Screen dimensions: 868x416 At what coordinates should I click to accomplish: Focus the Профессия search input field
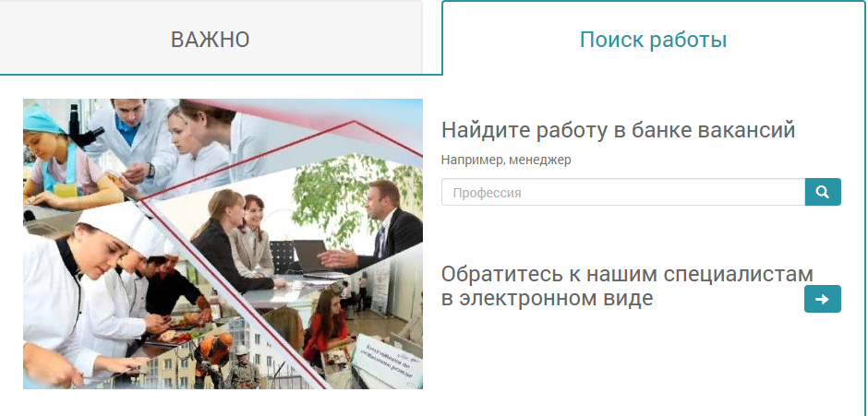coord(623,193)
